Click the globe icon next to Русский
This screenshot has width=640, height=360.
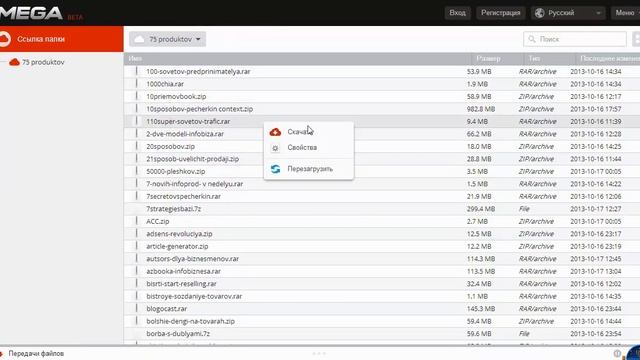coord(540,13)
